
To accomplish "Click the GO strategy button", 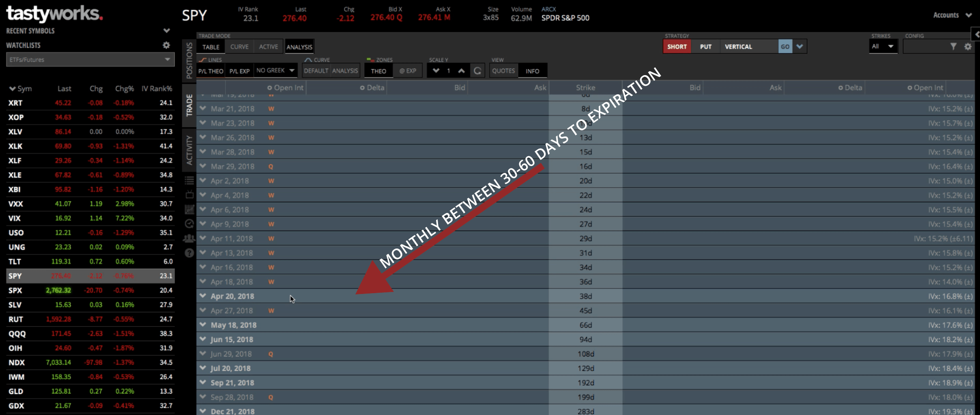I will 785,46.
